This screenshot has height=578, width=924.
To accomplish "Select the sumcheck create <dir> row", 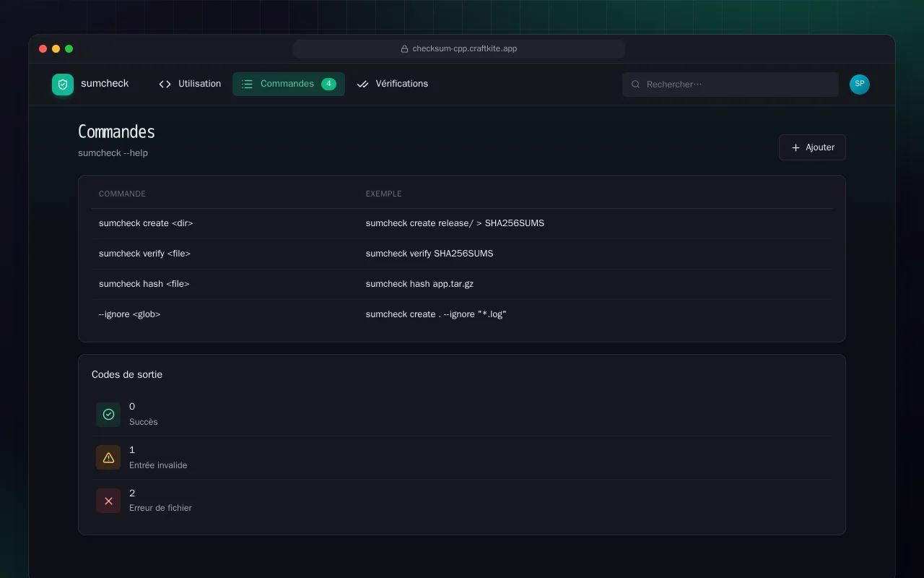I will click(x=462, y=223).
